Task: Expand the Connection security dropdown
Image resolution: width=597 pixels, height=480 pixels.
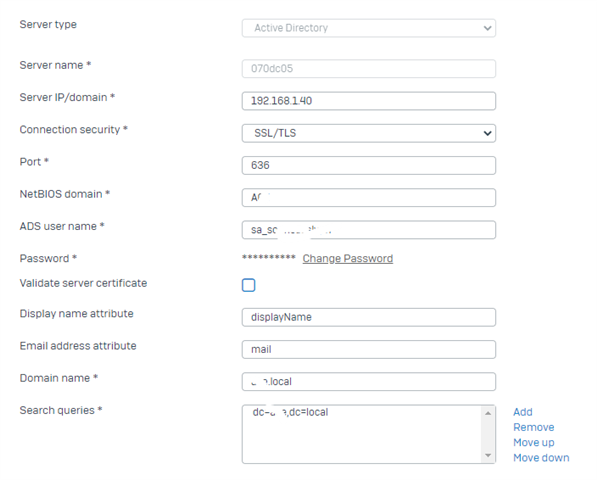Action: coord(369,133)
